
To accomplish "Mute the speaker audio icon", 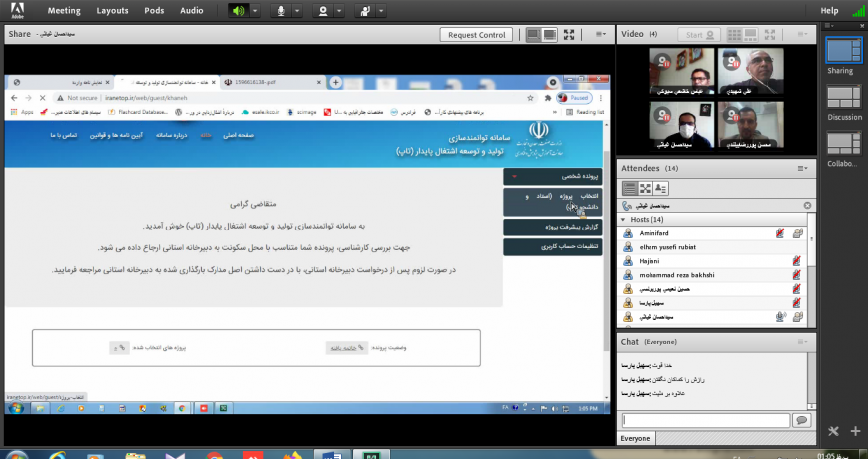I will (x=239, y=11).
